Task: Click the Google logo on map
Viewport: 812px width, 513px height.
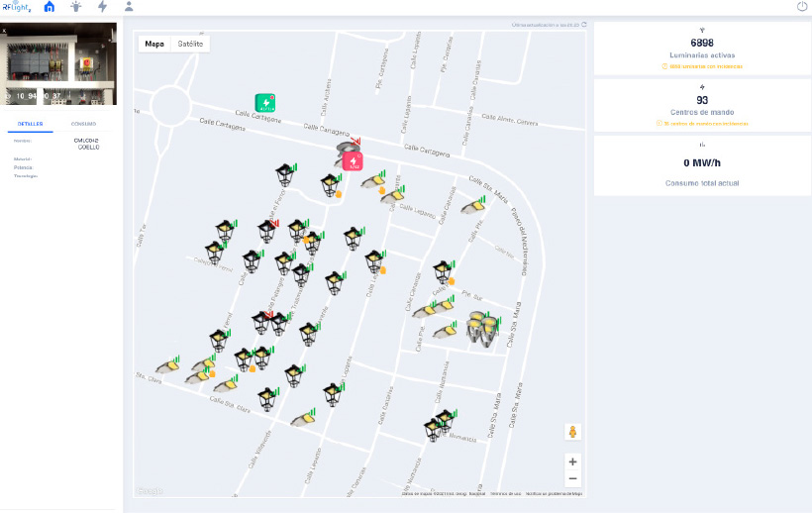Action: pos(151,491)
